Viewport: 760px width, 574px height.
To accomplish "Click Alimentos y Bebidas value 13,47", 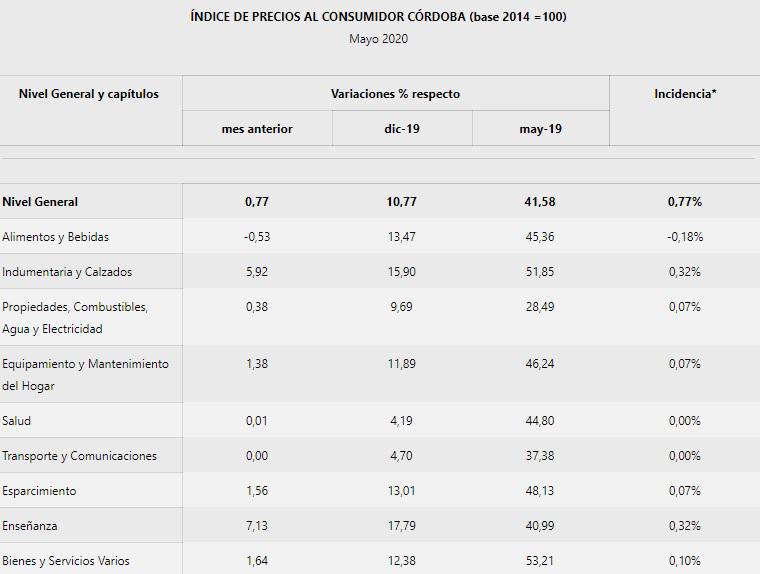I will pos(401,237).
